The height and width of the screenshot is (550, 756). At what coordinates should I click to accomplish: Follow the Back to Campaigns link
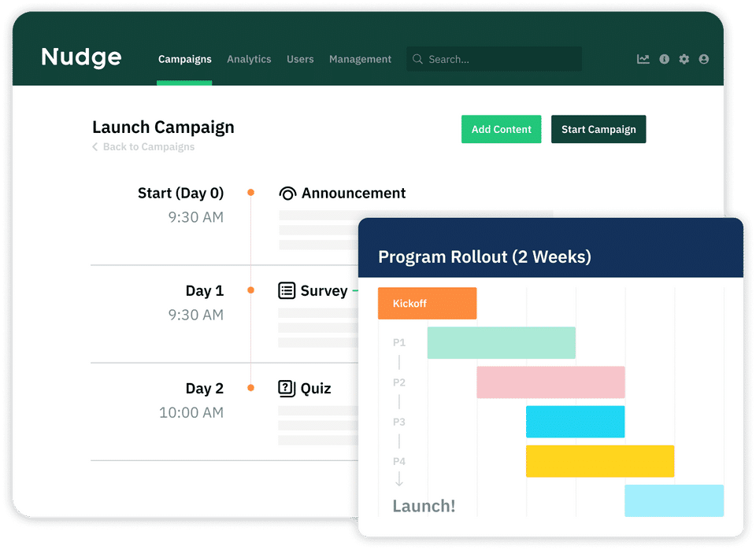149,147
